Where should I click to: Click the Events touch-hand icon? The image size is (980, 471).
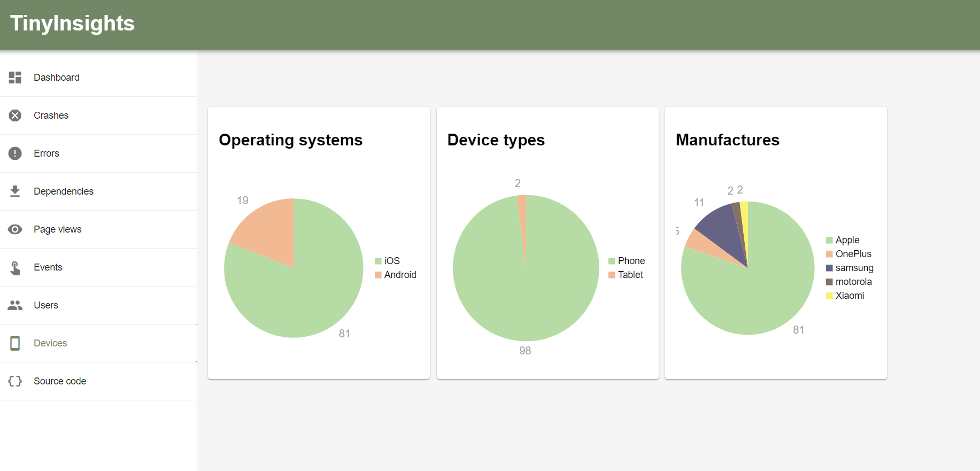coord(15,267)
